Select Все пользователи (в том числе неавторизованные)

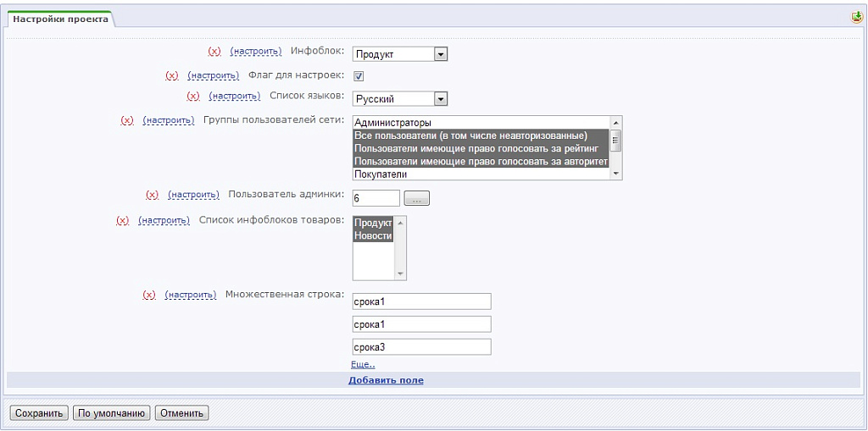[x=481, y=135]
